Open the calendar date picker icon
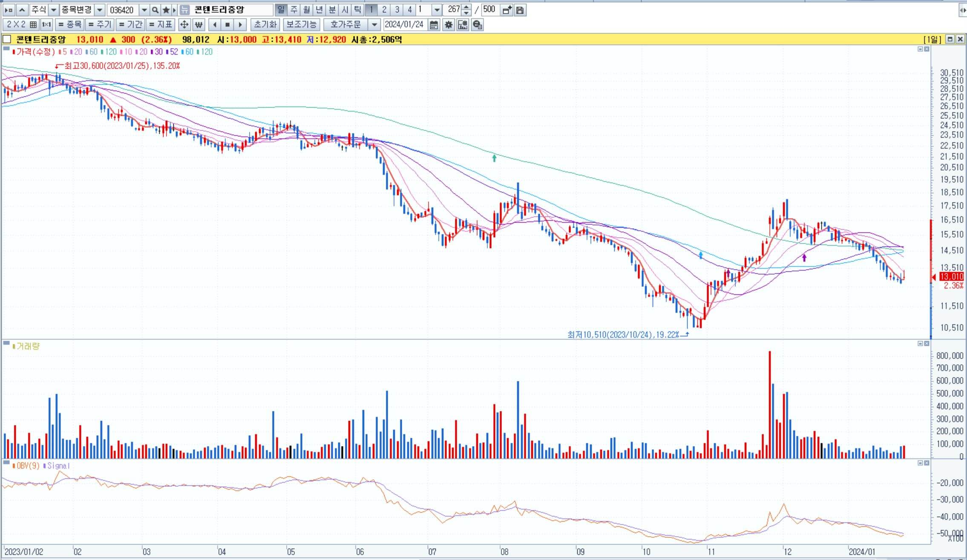 click(434, 25)
